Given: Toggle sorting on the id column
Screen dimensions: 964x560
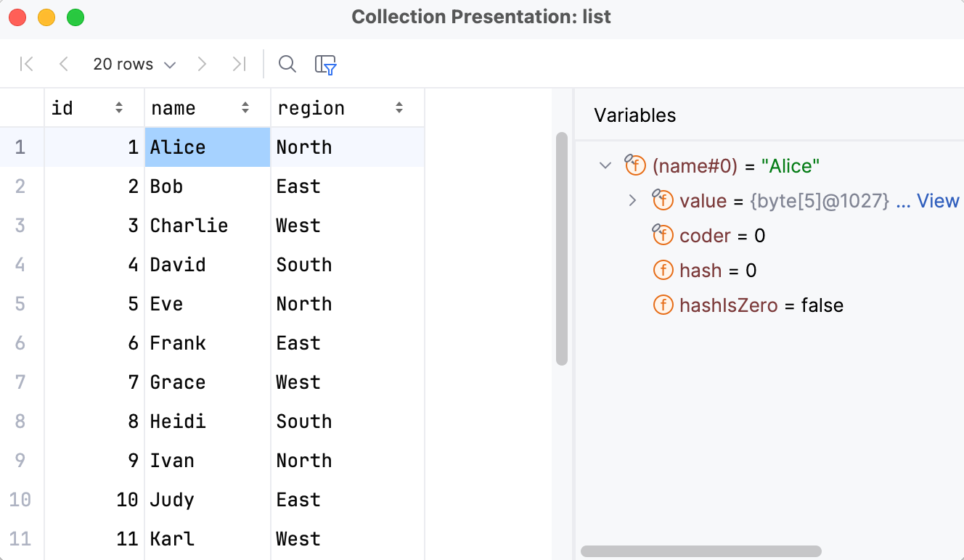Looking at the screenshot, I should click(119, 107).
